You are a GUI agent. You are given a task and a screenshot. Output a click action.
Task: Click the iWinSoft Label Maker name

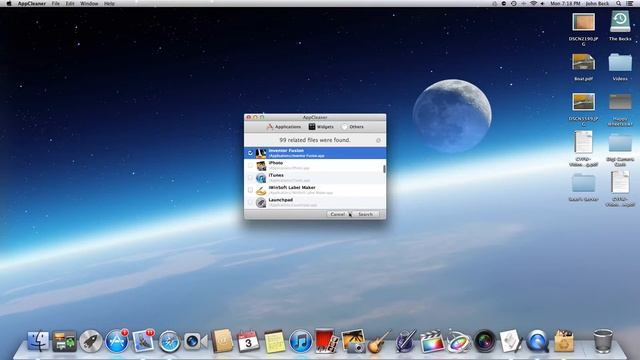coord(292,187)
